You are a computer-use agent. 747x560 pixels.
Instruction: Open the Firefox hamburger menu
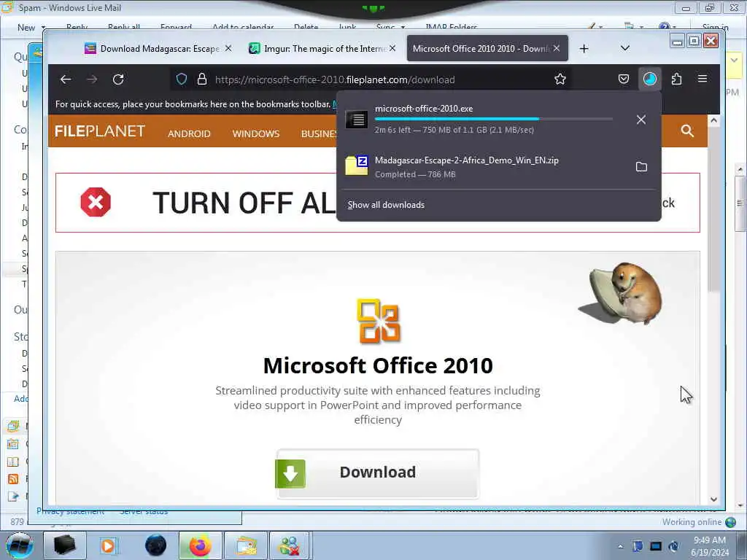[703, 79]
